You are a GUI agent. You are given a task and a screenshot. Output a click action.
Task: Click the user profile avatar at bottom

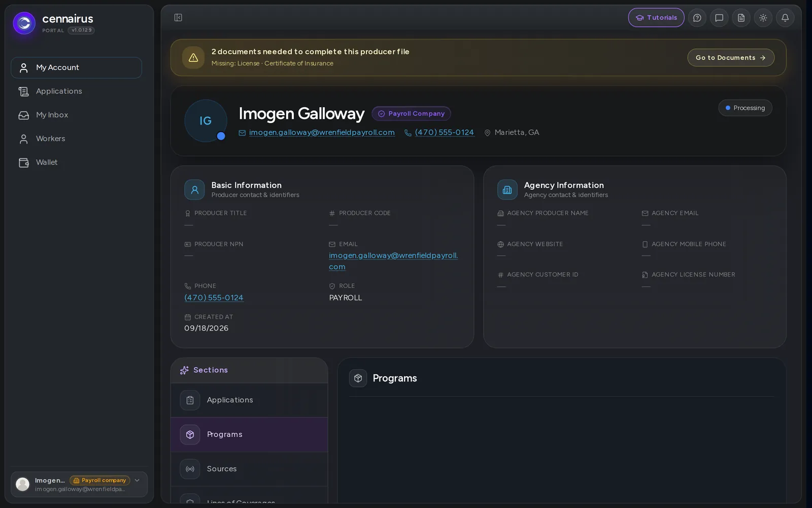(x=23, y=485)
